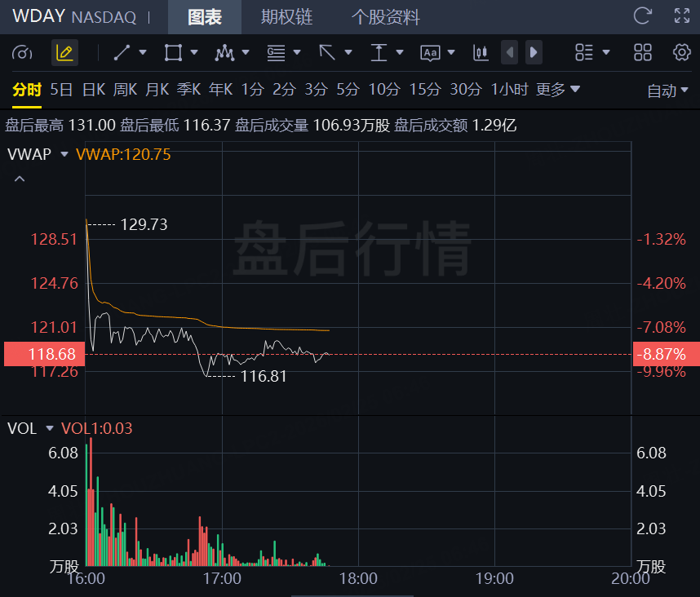Screen dimensions: 700x597
Task: Select the trend line drawing tool
Action: pos(122,53)
